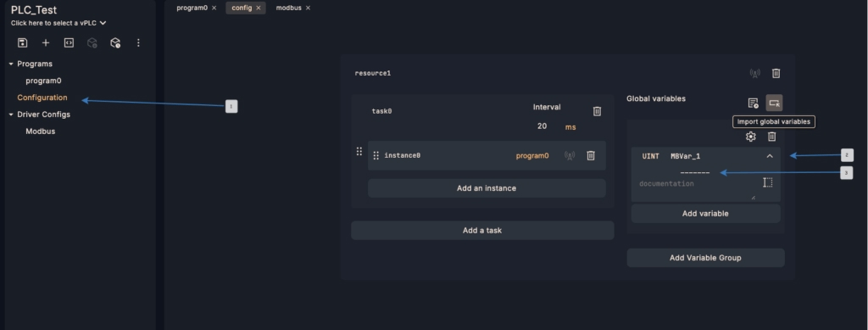This screenshot has width=868, height=330.
Task: Click the Add Variable Group button
Action: pyautogui.click(x=705, y=258)
